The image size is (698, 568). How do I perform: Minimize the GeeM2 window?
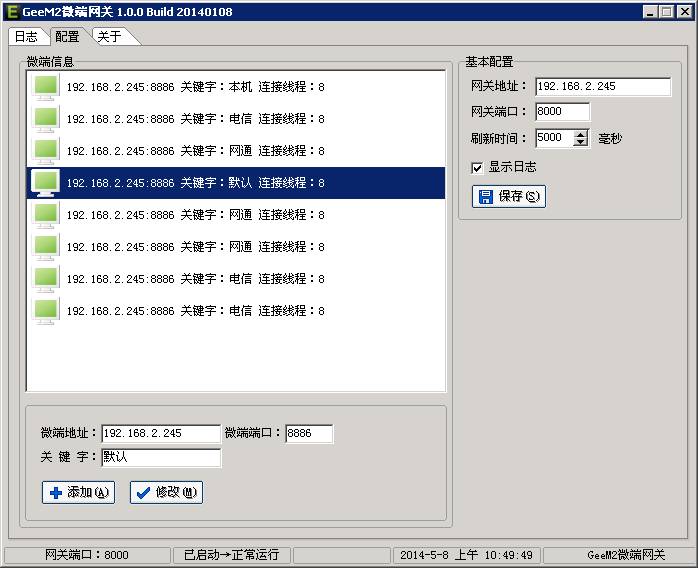[x=650, y=12]
